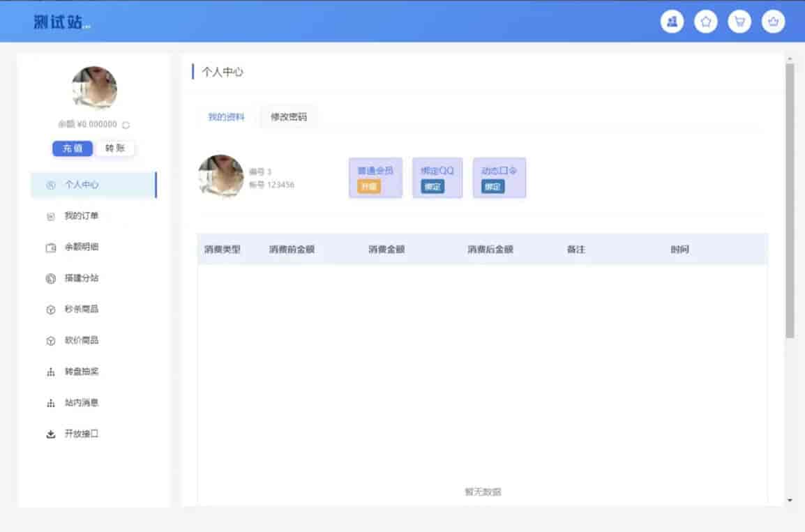Screen dimensions: 805x532
Task: Click the 转盘抽奖 sidebar icon
Action: (50, 372)
